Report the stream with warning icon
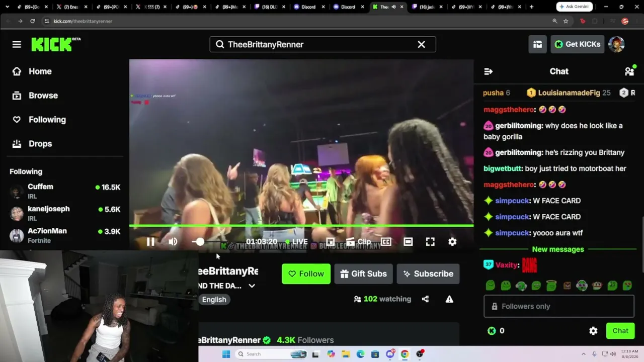The width and height of the screenshot is (644, 362). click(449, 299)
